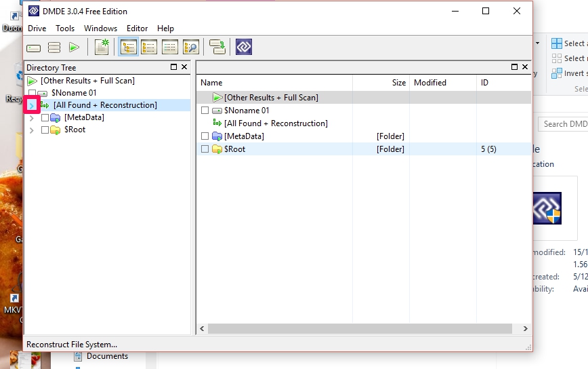Open the Tools menu
The image size is (588, 369).
point(65,28)
